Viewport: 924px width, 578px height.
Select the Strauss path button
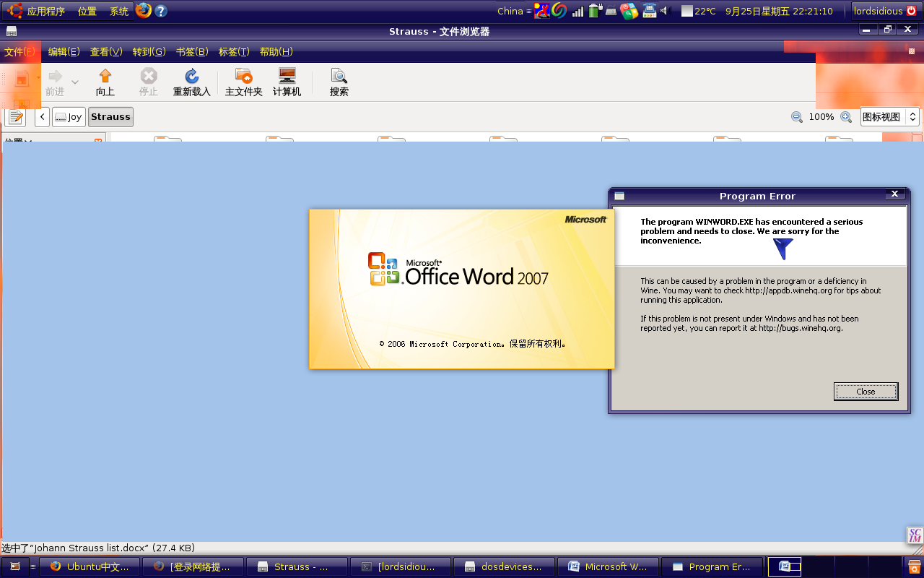coord(110,117)
